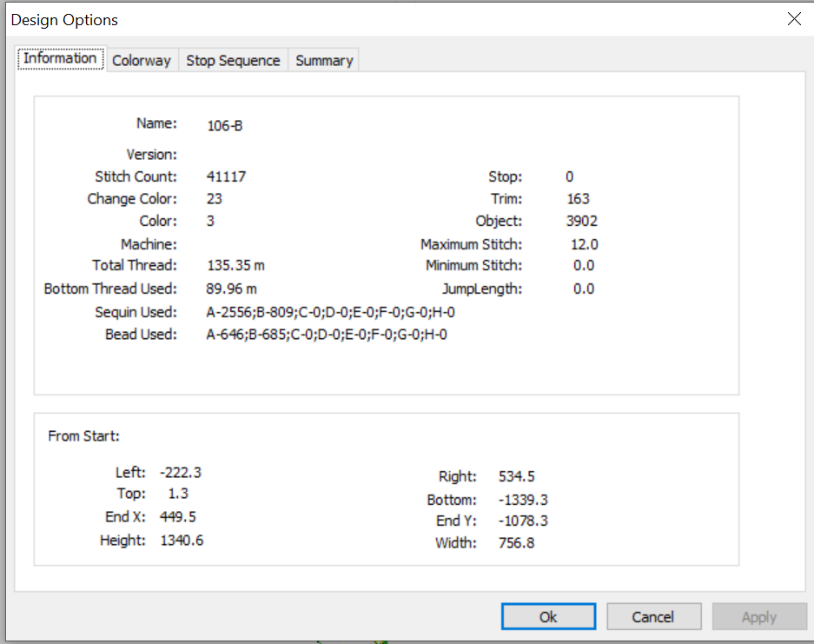The image size is (814, 644).
Task: Click the Total Thread value 135.35 m
Action: tap(235, 265)
